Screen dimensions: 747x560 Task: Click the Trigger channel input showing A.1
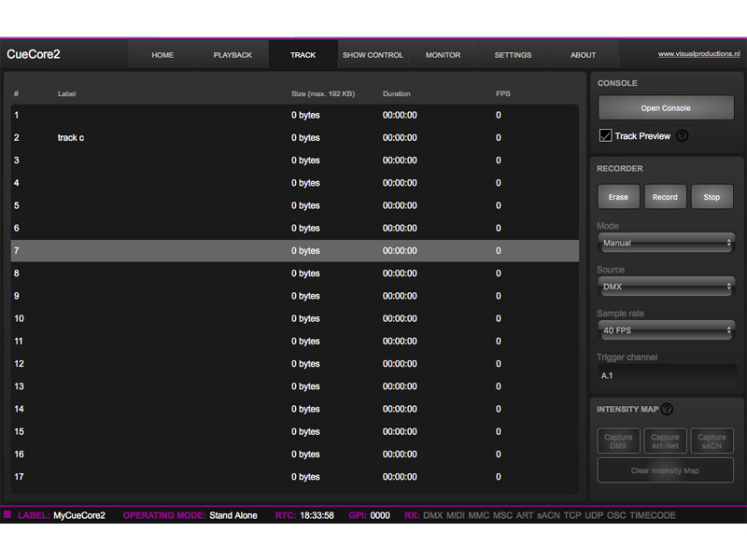[x=665, y=374]
